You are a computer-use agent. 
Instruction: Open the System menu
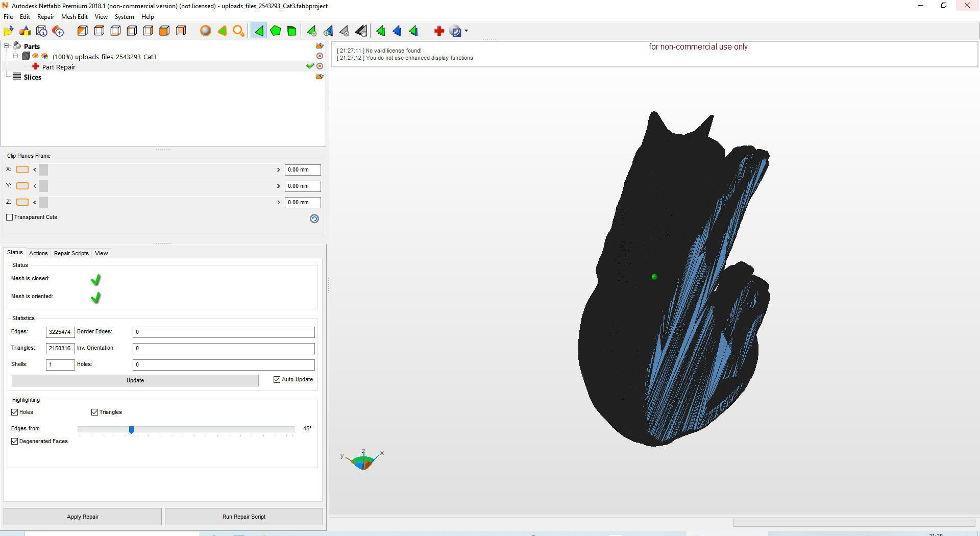[x=124, y=17]
